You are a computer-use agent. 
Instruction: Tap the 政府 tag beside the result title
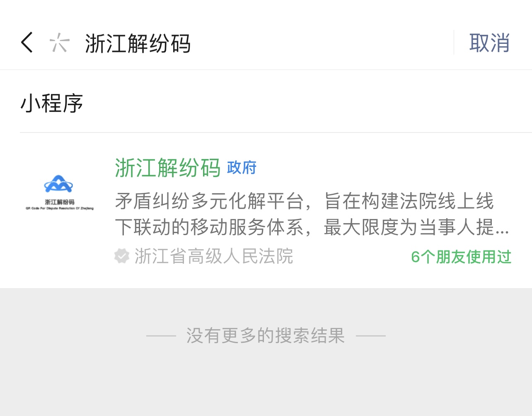click(x=242, y=168)
